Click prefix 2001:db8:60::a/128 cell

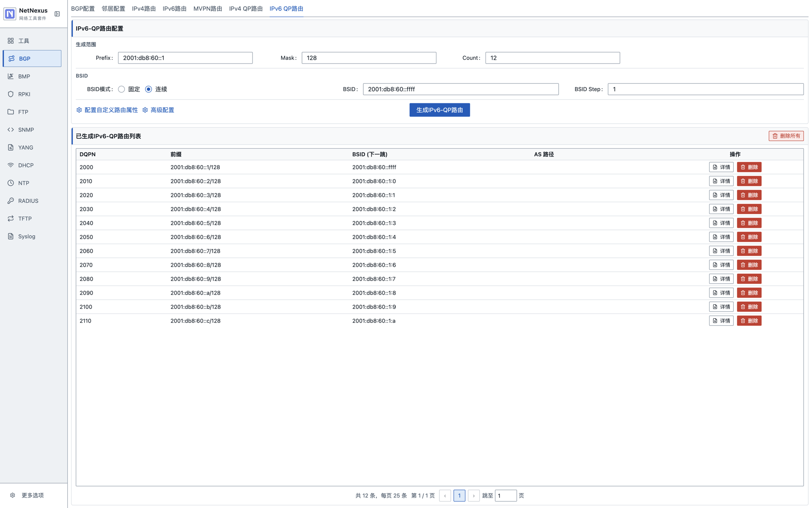[x=195, y=293]
